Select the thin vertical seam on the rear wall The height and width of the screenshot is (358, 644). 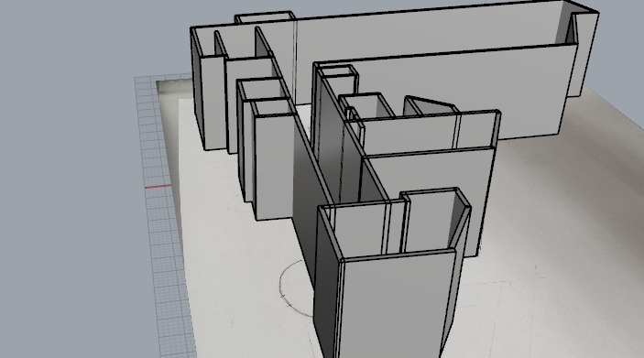tap(295, 61)
